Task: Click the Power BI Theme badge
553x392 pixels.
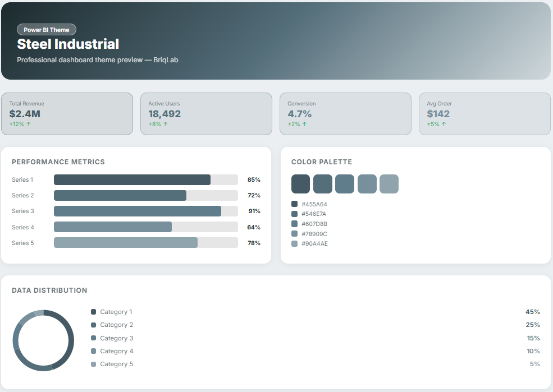Action: pos(47,30)
